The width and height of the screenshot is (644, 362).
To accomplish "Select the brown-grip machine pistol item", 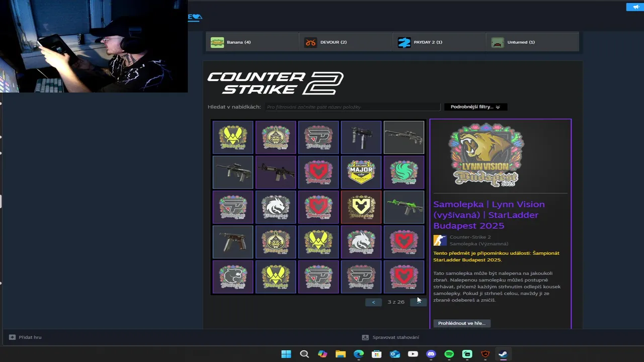I will (233, 242).
